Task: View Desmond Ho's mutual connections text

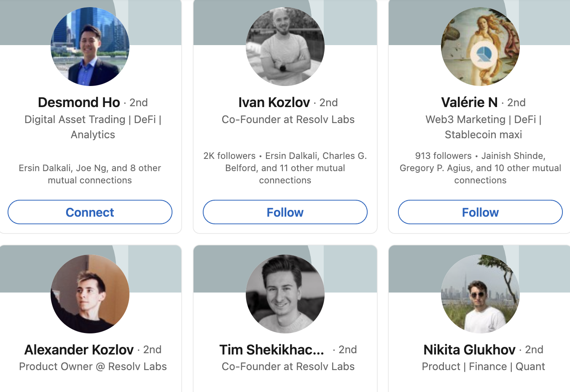Action: pos(90,174)
